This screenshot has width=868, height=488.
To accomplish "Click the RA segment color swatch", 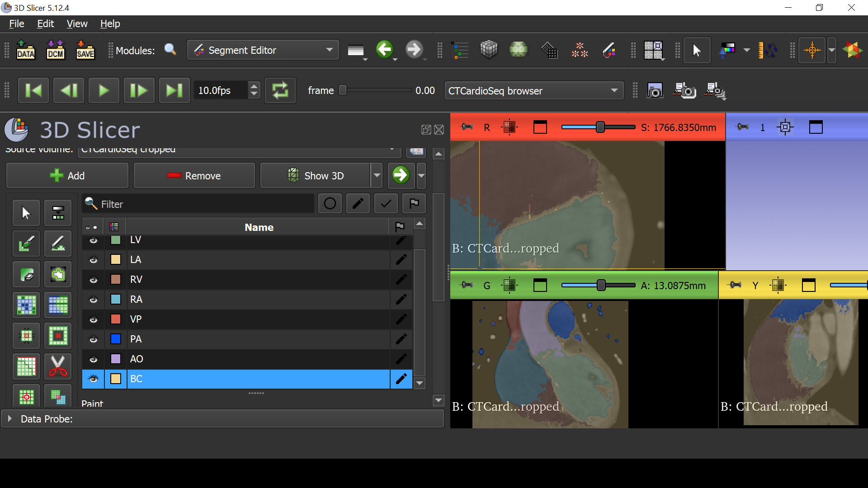I will click(x=116, y=299).
